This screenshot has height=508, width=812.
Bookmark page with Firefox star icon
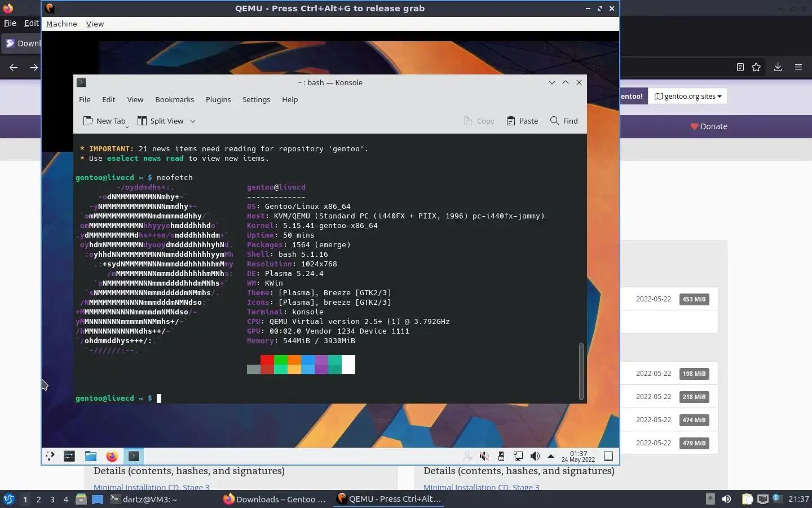click(756, 67)
